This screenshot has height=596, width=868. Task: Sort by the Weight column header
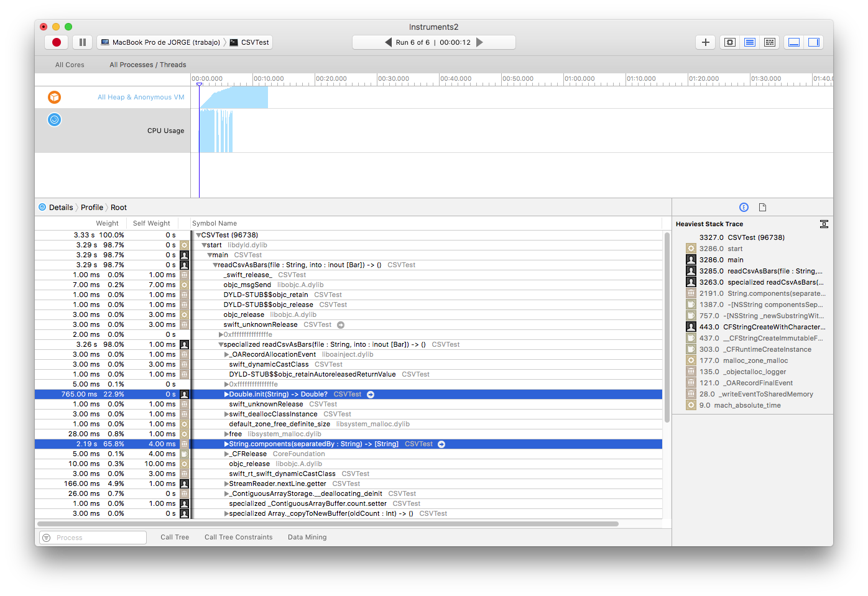pos(107,223)
